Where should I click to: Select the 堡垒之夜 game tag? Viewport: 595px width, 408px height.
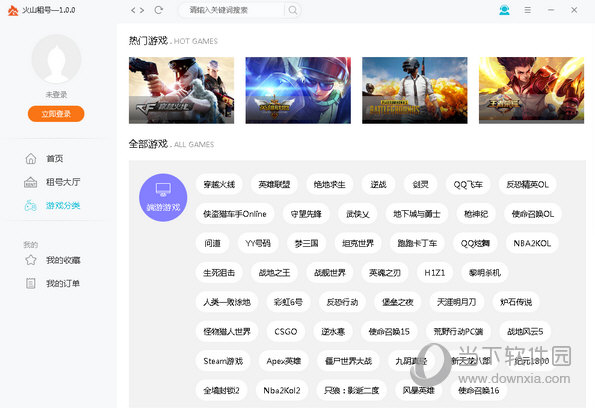(x=397, y=302)
